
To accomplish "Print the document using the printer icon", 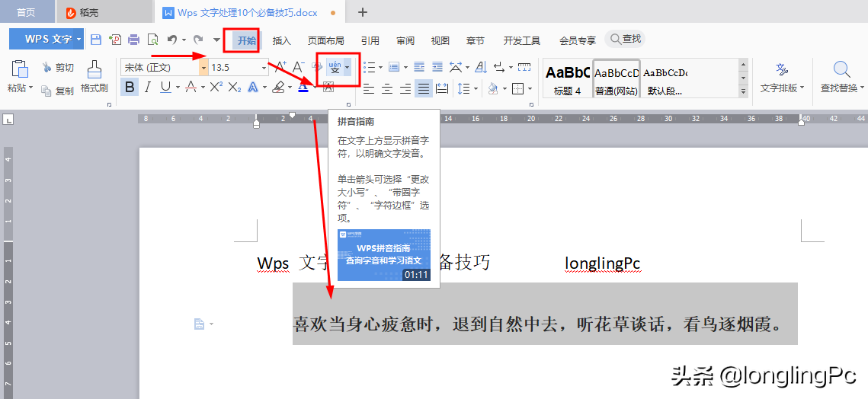I will pyautogui.click(x=133, y=40).
